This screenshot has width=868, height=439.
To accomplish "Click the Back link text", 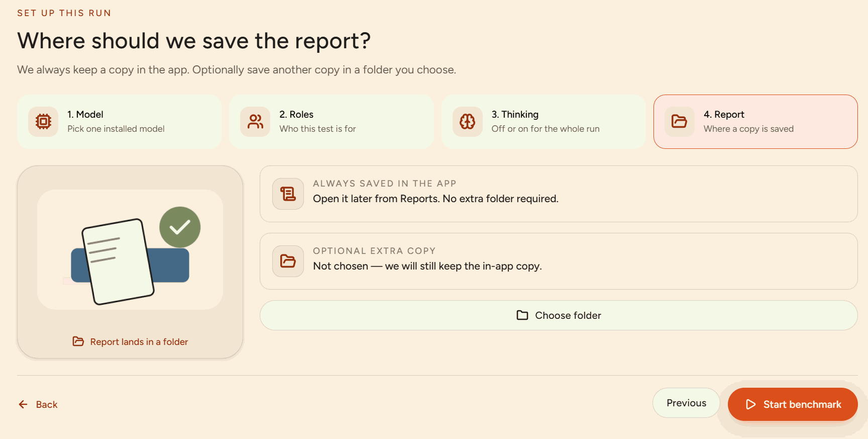I will click(47, 405).
